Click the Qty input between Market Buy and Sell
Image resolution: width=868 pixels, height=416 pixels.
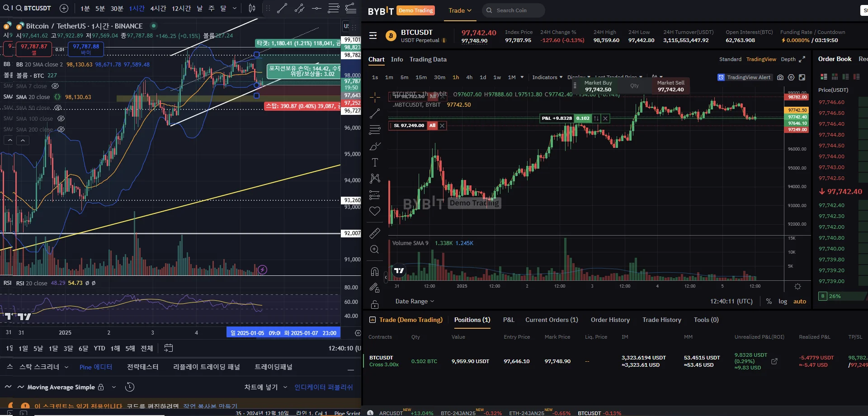[x=634, y=85]
